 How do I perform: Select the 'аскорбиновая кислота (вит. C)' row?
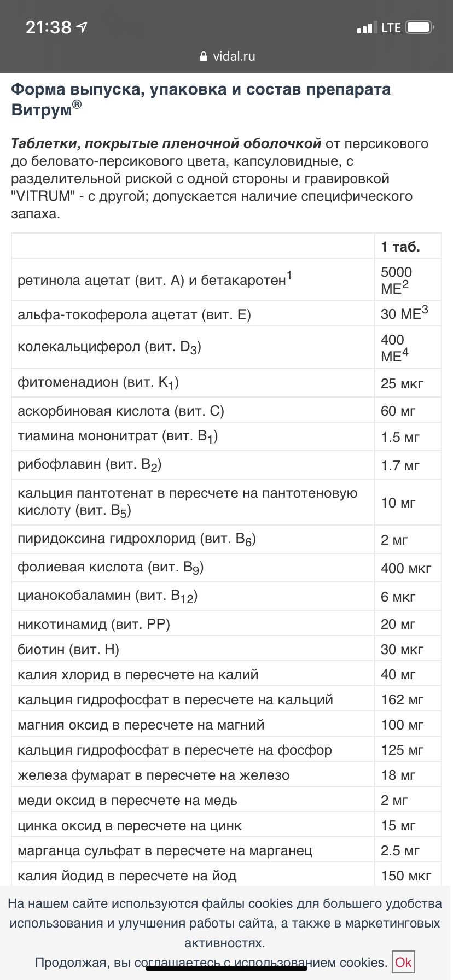pyautogui.click(x=121, y=411)
